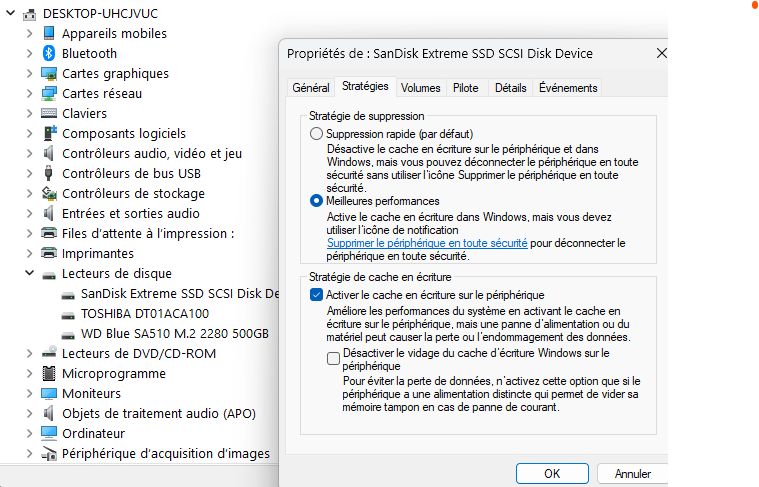
Task: Open Supprimer le périphérique en toute sécurité link
Action: [427, 243]
